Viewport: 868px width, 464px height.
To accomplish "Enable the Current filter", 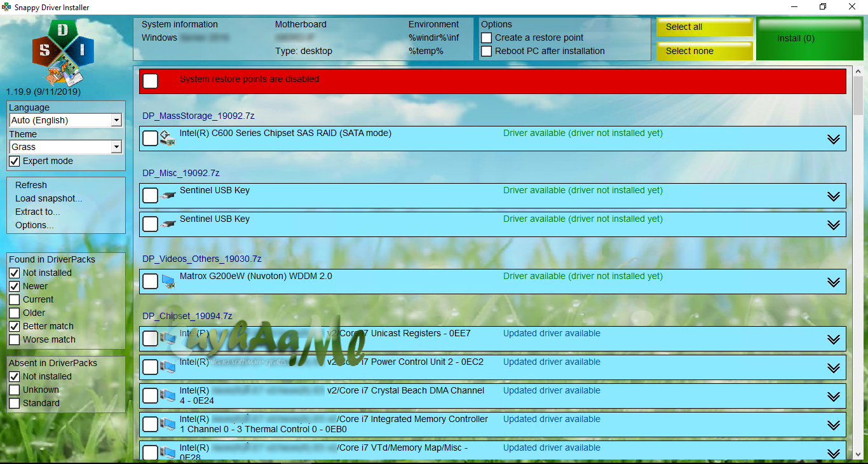I will (x=14, y=299).
